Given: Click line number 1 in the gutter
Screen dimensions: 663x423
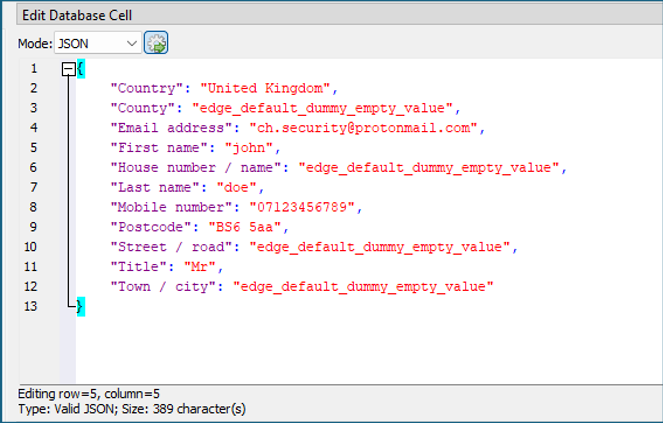Looking at the screenshot, I should point(34,69).
